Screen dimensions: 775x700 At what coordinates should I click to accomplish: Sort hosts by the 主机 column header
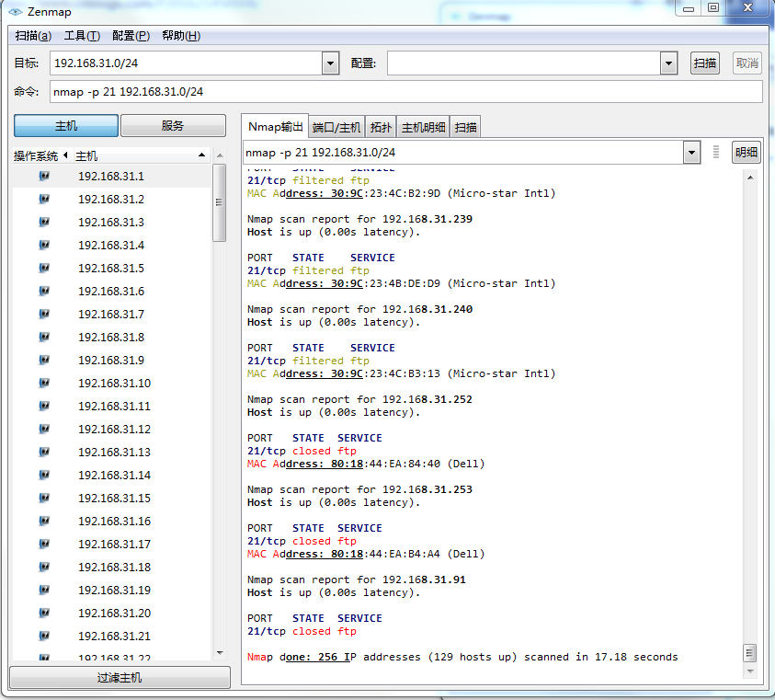coord(141,155)
